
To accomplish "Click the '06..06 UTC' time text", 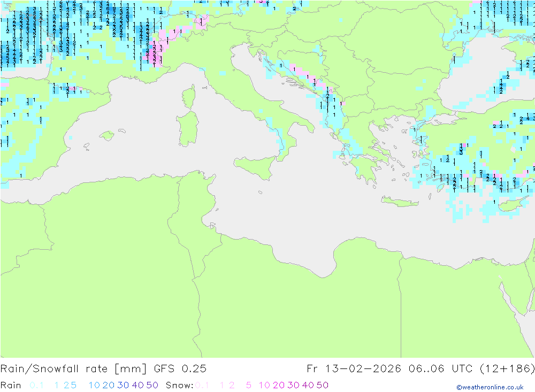I will (440, 369).
